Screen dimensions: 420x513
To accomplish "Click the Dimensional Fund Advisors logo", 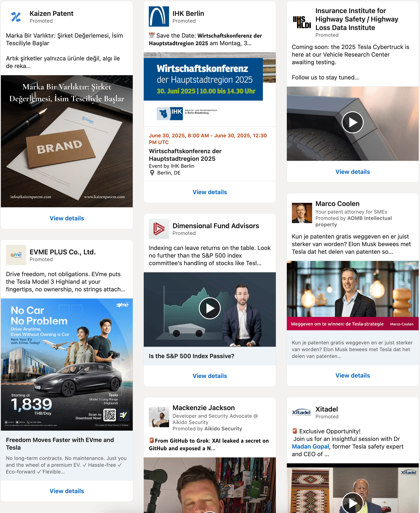I will pyautogui.click(x=159, y=229).
